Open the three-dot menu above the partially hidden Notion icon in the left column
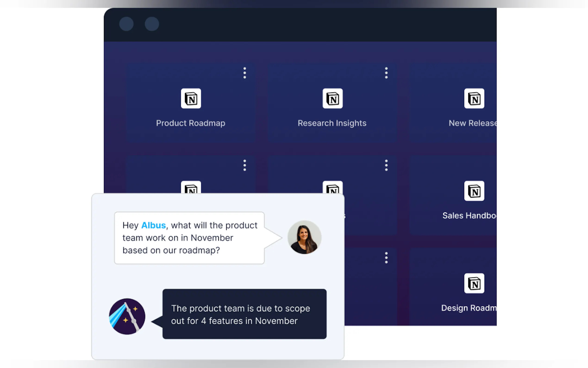The height and width of the screenshot is (368, 588). (244, 165)
